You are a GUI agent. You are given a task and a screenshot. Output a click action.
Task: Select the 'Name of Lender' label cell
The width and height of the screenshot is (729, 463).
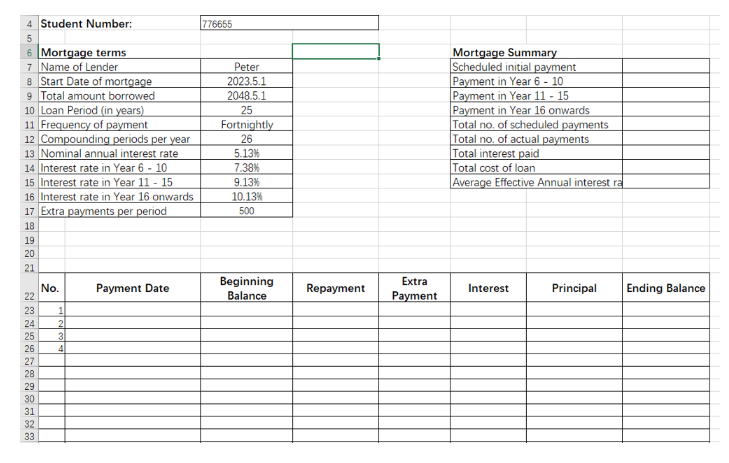[x=119, y=66]
